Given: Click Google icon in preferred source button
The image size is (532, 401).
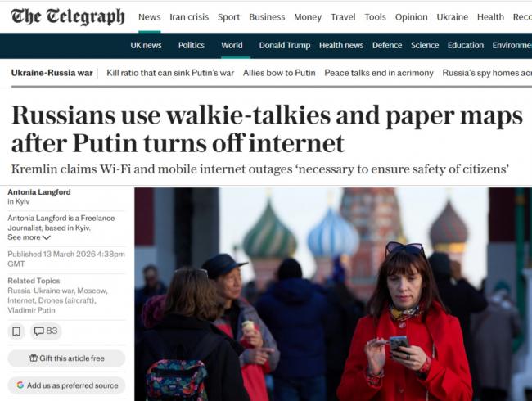Looking at the screenshot, I should [x=20, y=385].
